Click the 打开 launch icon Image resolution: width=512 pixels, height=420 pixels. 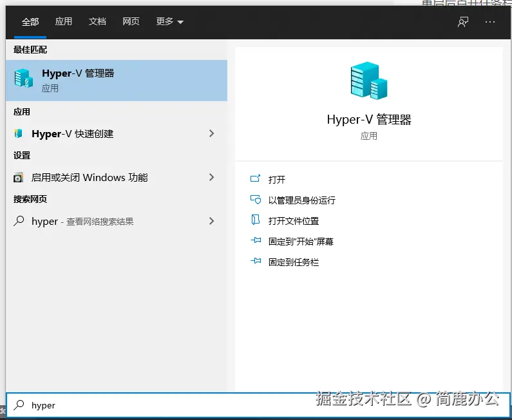click(x=255, y=178)
